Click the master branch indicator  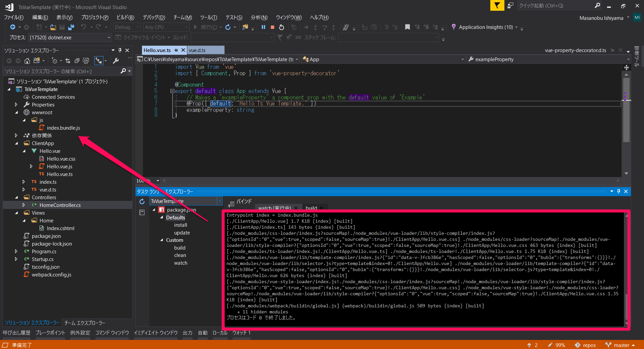click(x=621, y=345)
